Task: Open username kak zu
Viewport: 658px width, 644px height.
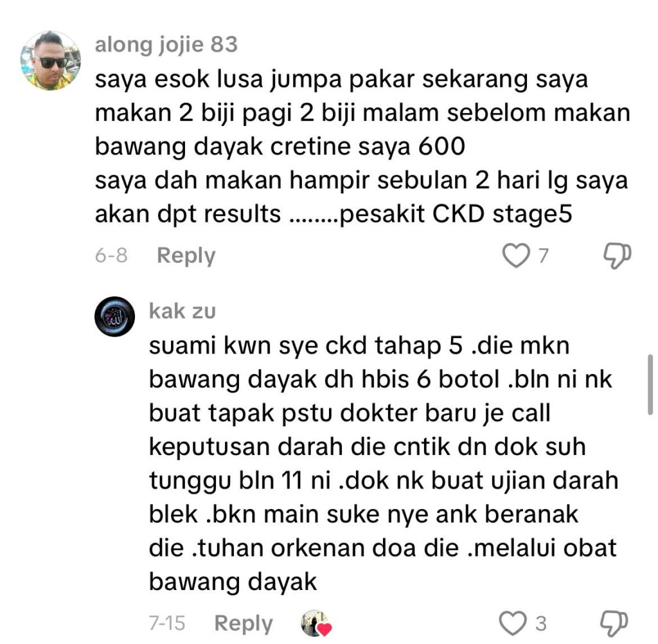Action: [182, 312]
